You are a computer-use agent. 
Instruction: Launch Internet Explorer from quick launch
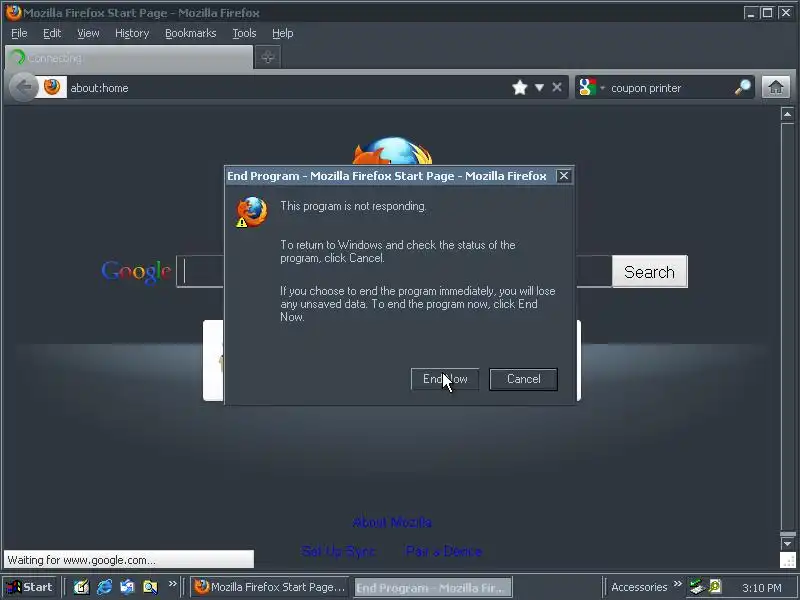pyautogui.click(x=104, y=587)
